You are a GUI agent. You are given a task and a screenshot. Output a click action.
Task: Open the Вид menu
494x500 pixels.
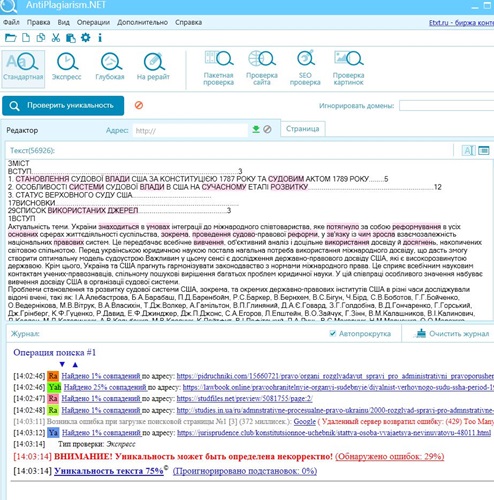tap(63, 22)
